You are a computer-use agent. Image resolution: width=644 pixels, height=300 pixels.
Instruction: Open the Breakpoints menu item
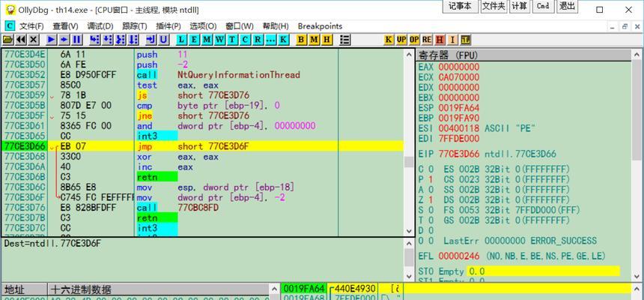click(320, 26)
